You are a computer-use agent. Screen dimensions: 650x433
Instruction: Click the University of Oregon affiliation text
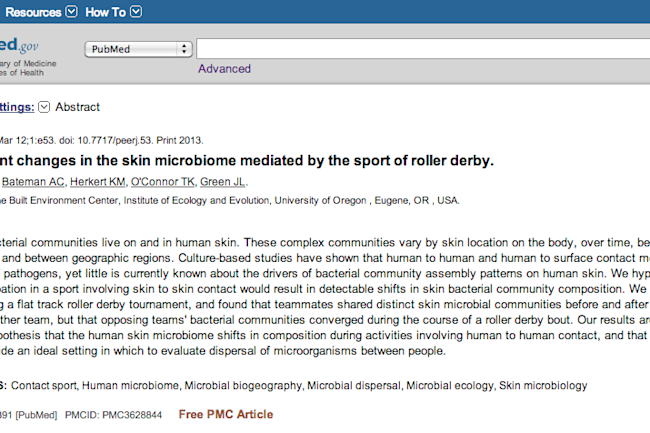tap(320, 201)
